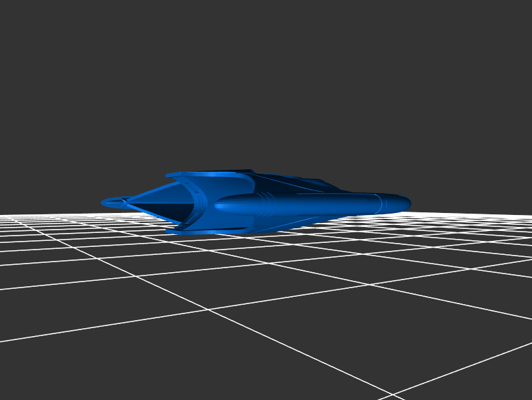Image resolution: width=532 pixels, height=400 pixels.
Task: Click the grid horizon at the right edge
Action: (519, 217)
